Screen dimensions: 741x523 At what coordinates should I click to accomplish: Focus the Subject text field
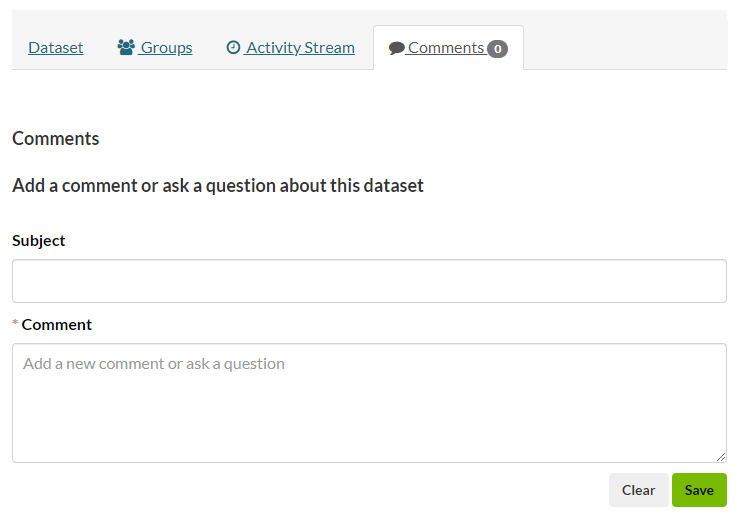[369, 281]
